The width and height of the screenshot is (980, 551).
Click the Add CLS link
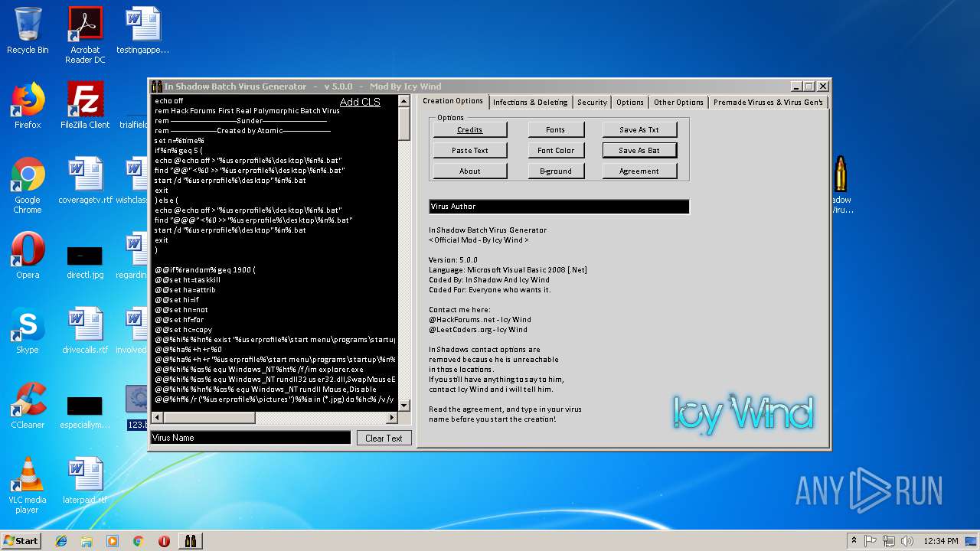click(x=360, y=102)
